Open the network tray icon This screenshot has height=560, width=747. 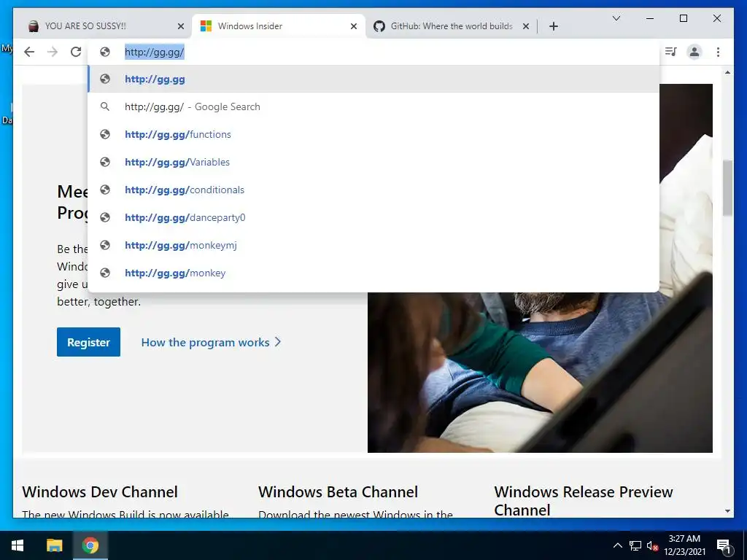[x=635, y=545]
